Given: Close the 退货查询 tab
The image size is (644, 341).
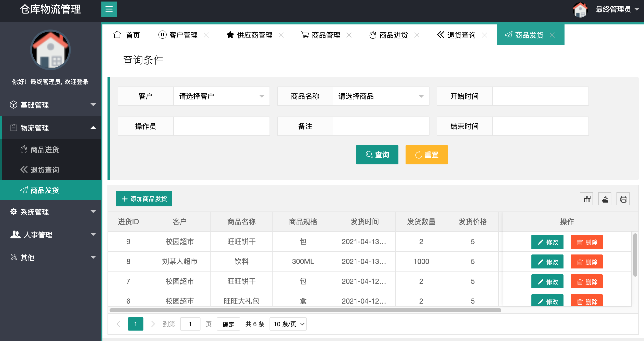Looking at the screenshot, I should pyautogui.click(x=485, y=35).
